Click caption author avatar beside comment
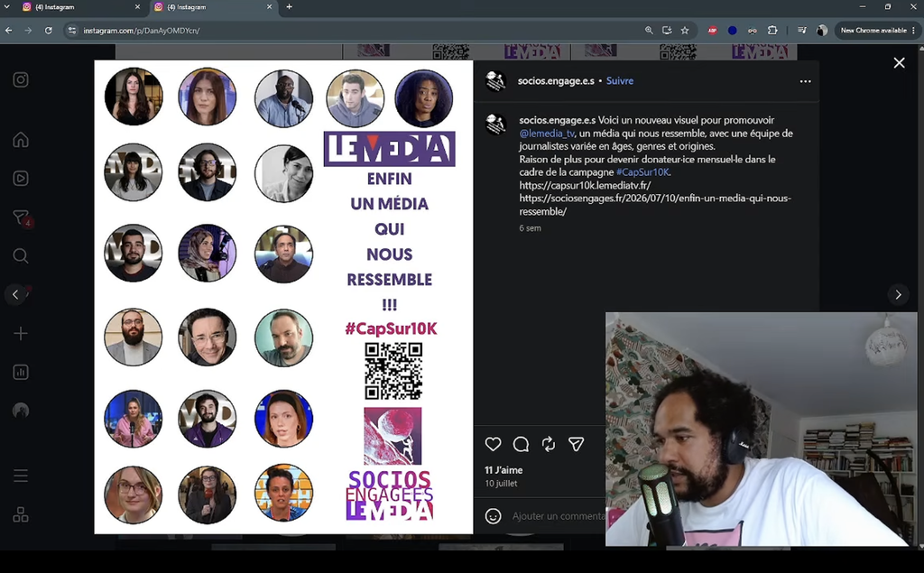This screenshot has height=573, width=924. coord(495,125)
